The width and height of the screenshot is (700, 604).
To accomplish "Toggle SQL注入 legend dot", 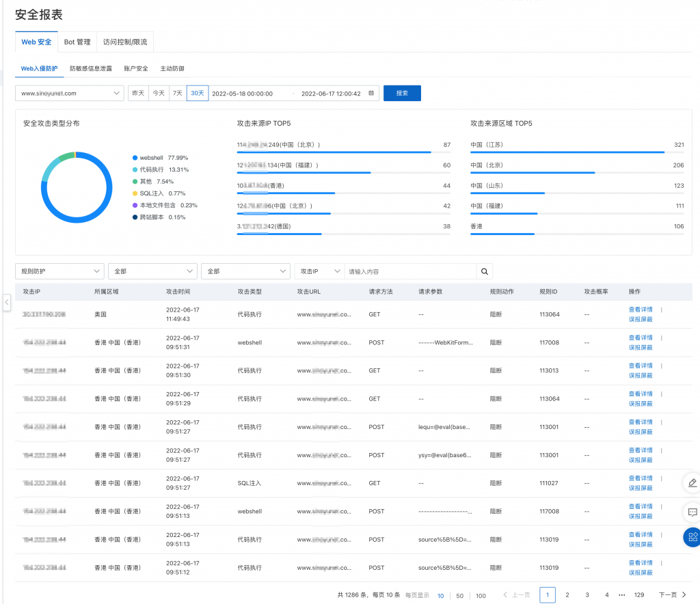I will pos(135,193).
